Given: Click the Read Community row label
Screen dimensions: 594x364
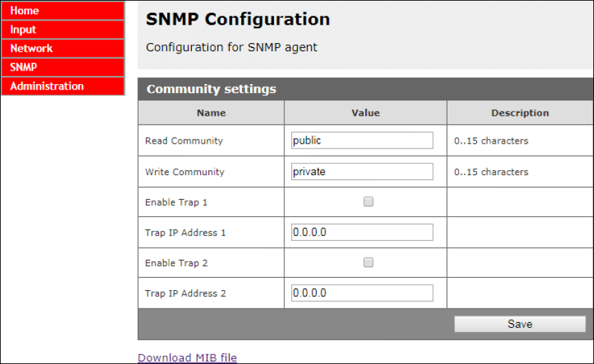Looking at the screenshot, I should point(184,141).
